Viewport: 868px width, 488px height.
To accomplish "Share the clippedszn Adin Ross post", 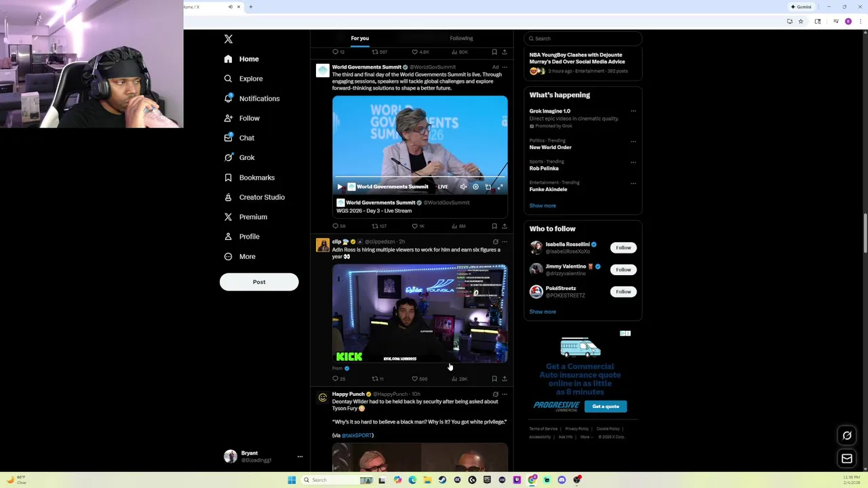I will 504,379.
